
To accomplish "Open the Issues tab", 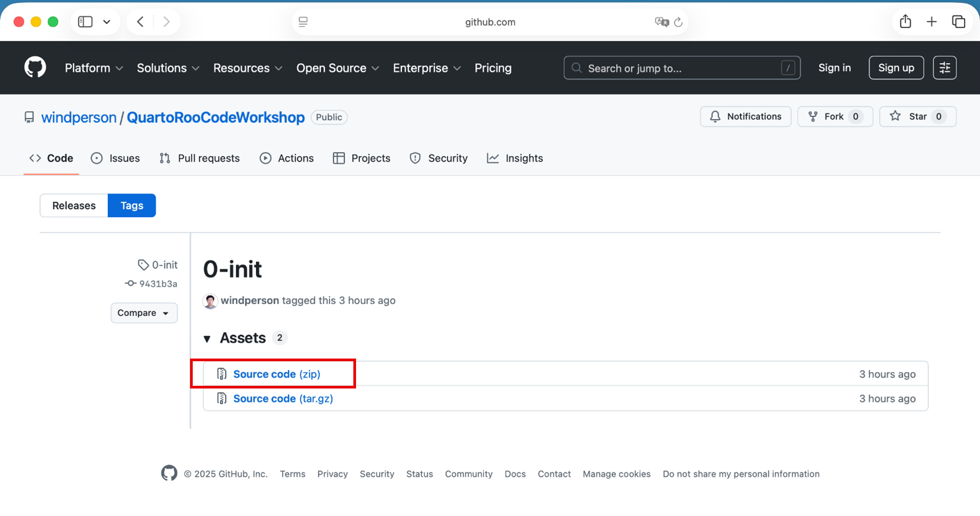I will click(115, 158).
